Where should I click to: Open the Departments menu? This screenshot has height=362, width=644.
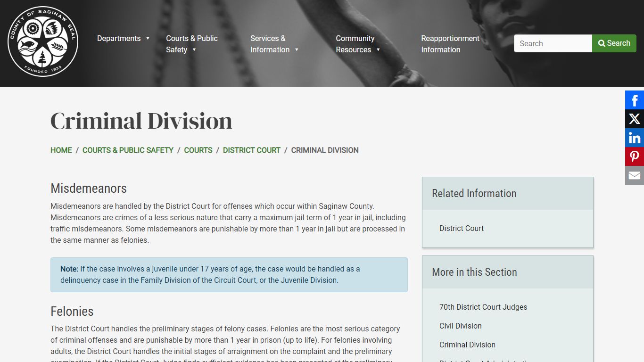pos(119,39)
